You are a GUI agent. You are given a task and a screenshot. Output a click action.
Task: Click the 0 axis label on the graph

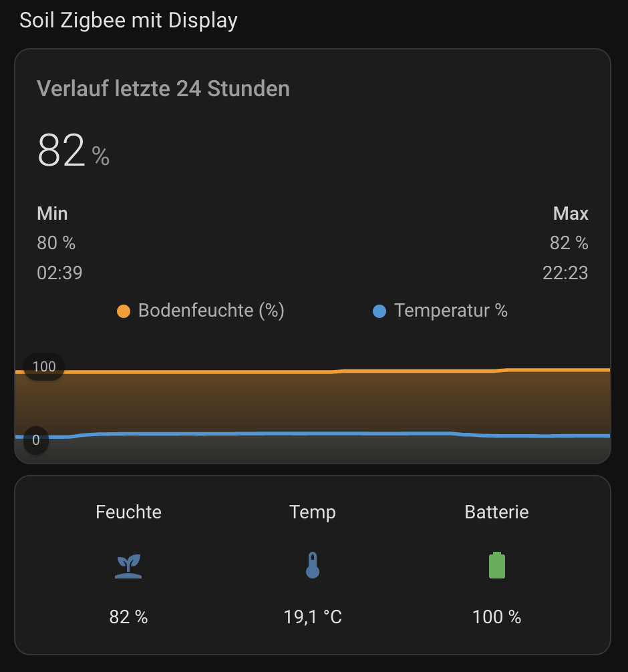point(35,440)
